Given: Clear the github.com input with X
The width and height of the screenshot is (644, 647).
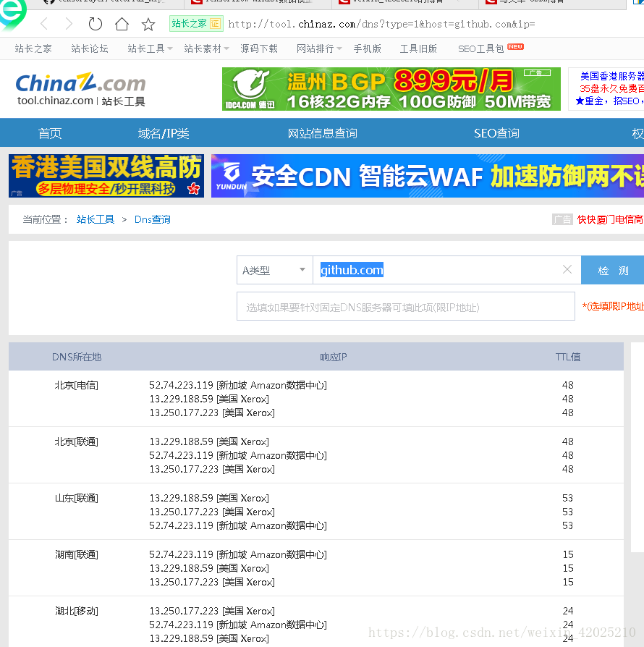Looking at the screenshot, I should (x=567, y=269).
